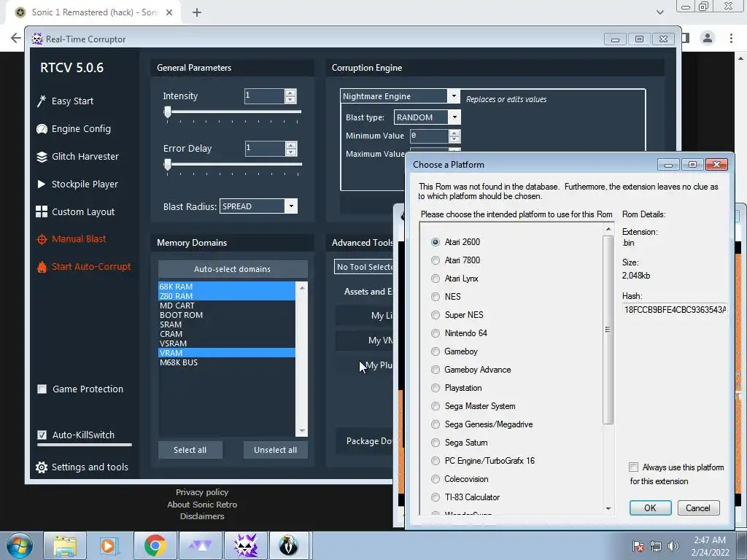Click Cancel in Choose a Platform dialog

click(698, 507)
